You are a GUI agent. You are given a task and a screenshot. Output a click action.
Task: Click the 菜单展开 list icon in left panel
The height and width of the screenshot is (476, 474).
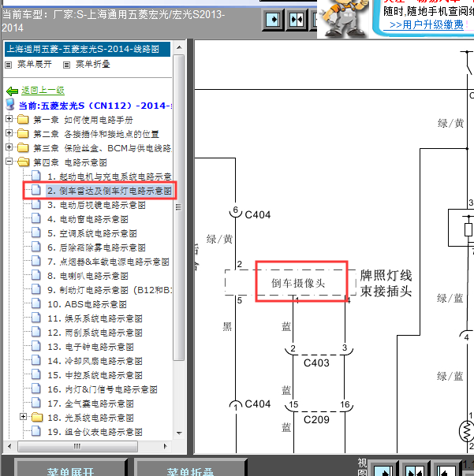click(x=9, y=65)
